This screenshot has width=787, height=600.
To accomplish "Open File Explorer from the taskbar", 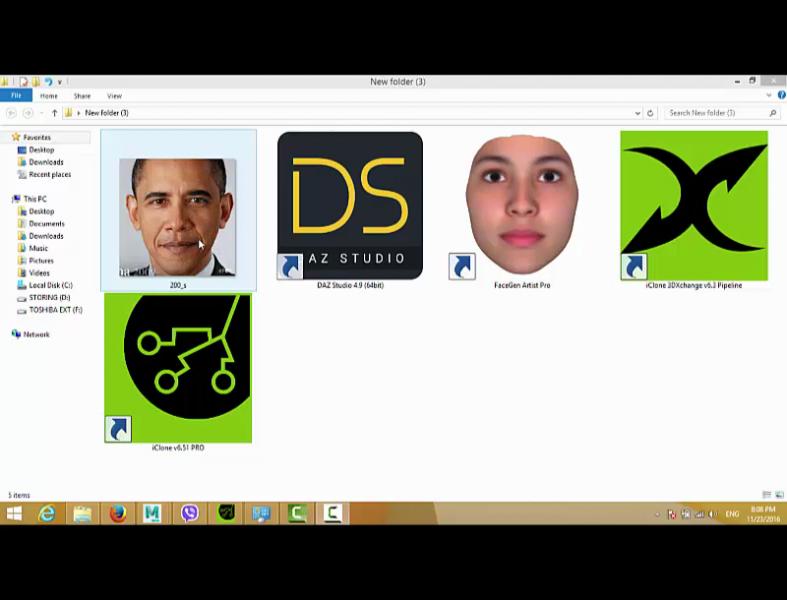I will pos(83,513).
